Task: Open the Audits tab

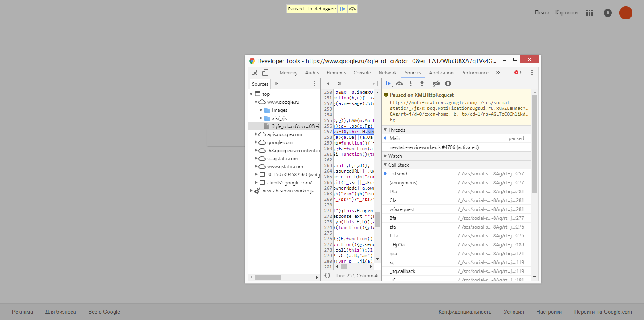Action: 312,73
